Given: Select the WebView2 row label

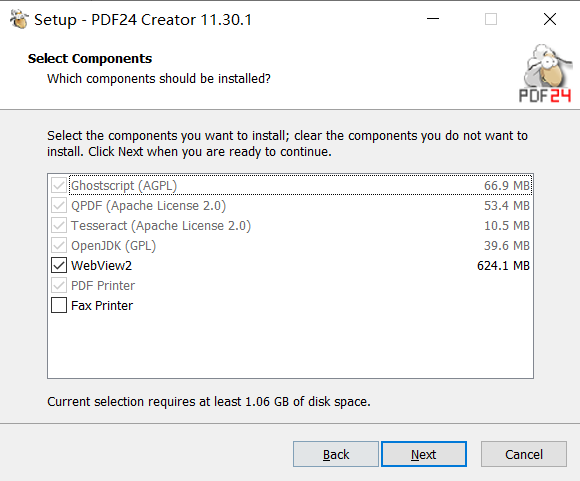Looking at the screenshot, I should 101,266.
